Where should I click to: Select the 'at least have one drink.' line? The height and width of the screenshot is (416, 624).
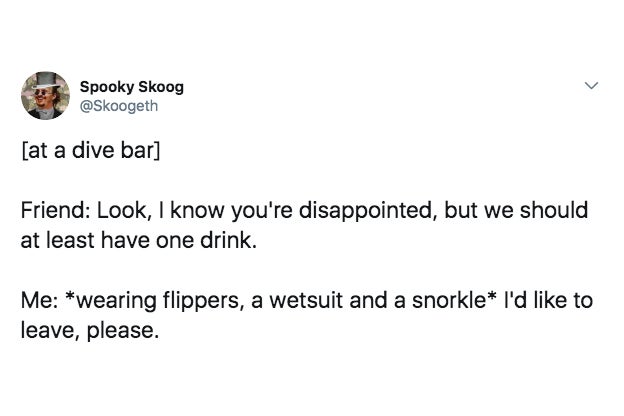139,240
